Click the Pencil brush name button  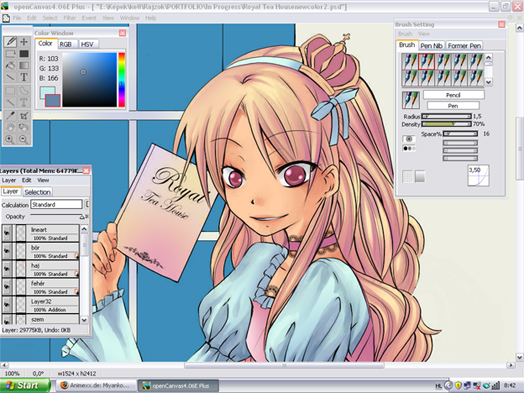[x=453, y=95]
